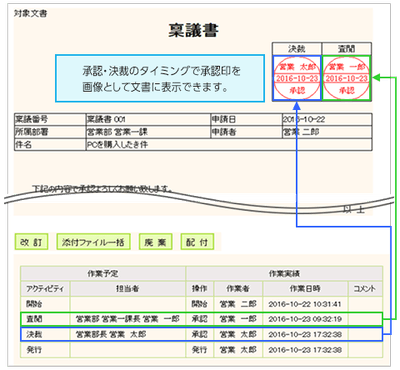Click the 作業者 column header
The height and width of the screenshot is (370, 400).
click(238, 289)
